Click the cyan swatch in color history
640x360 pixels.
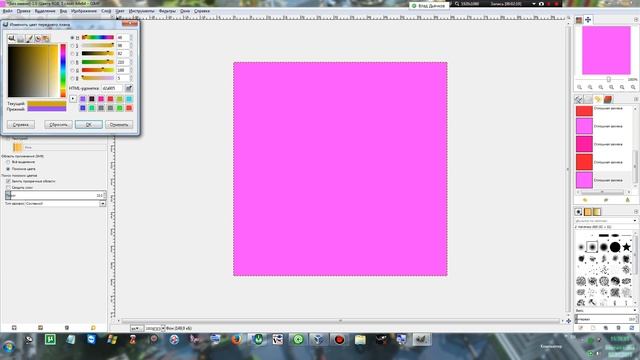click(x=129, y=99)
